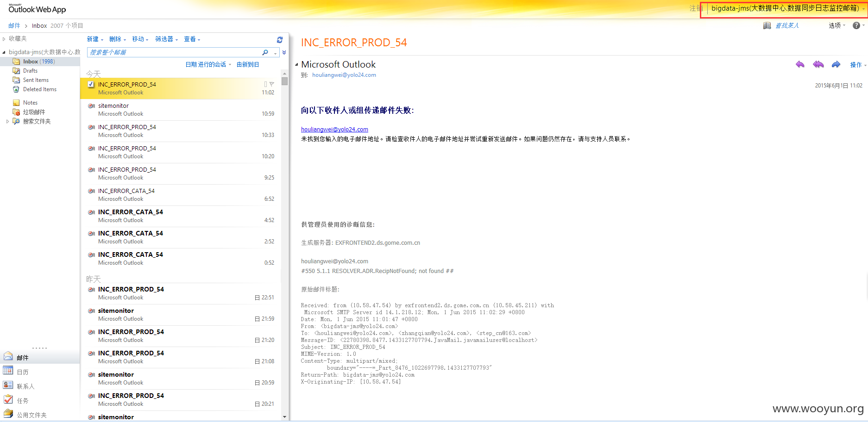Open the 删除 dropdown menu

coord(118,39)
